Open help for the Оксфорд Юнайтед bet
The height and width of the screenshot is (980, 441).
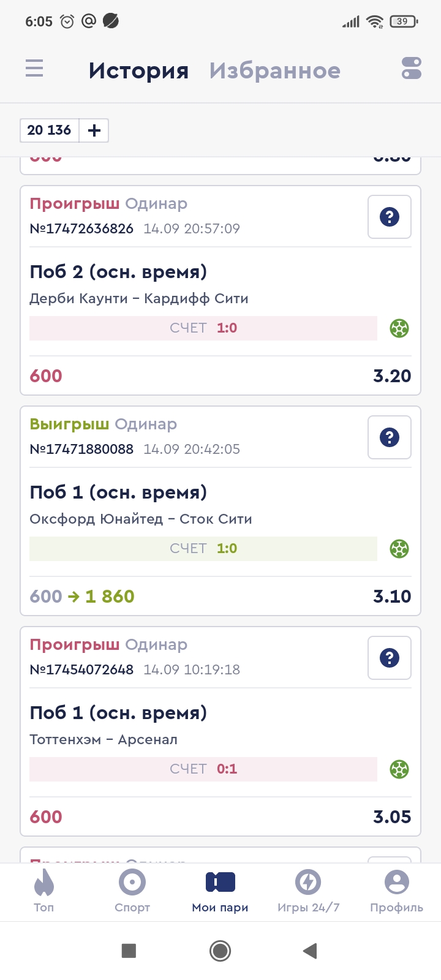tap(389, 437)
